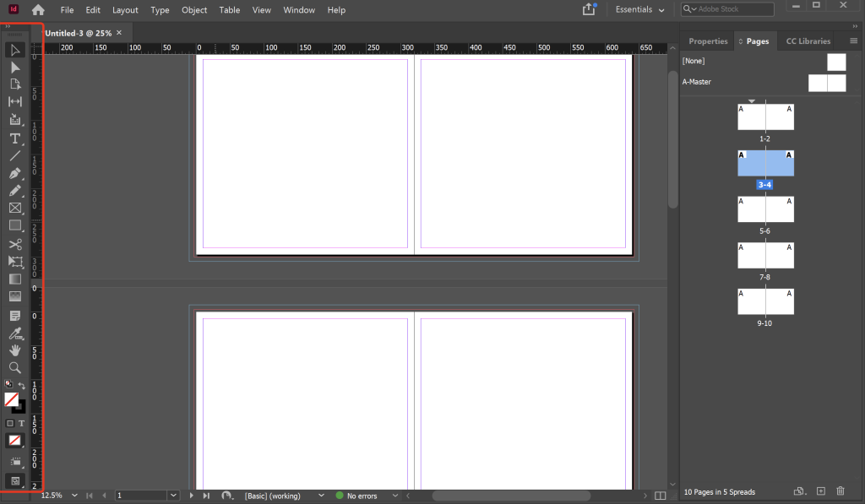The image size is (865, 504).
Task: Click the Eyedropper tool
Action: pyautogui.click(x=15, y=333)
